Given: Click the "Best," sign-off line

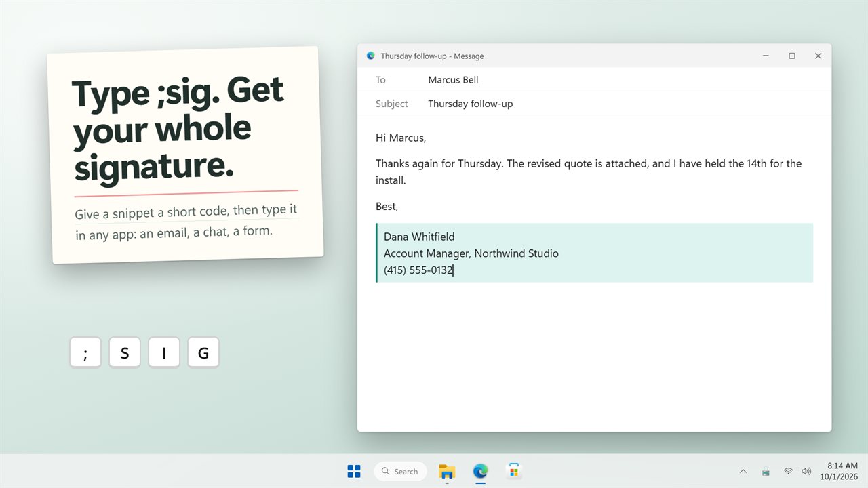Looking at the screenshot, I should pyautogui.click(x=387, y=206).
